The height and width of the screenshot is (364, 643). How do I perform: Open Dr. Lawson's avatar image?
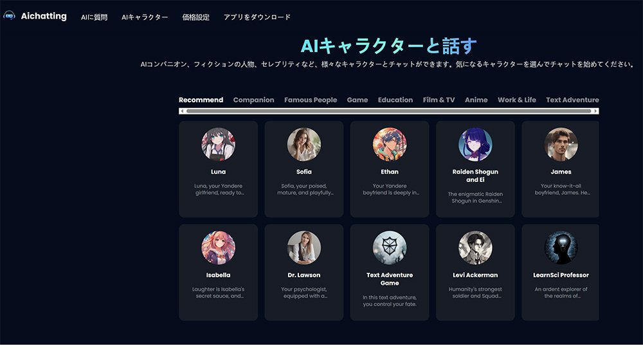pyautogui.click(x=304, y=248)
